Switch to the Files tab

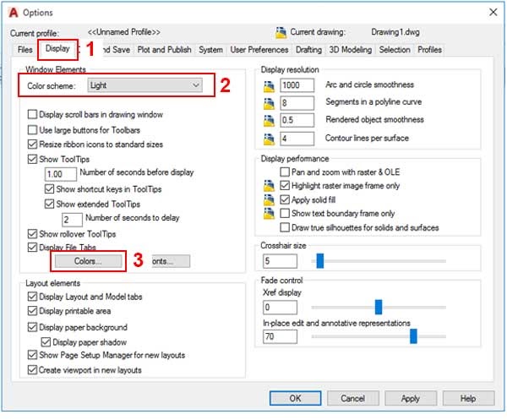point(25,50)
